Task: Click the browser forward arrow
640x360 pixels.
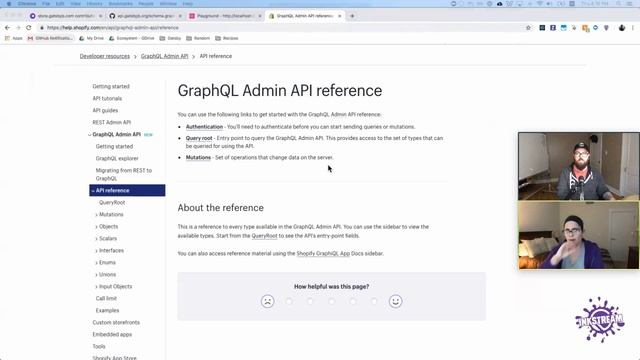Action: pos(18,28)
